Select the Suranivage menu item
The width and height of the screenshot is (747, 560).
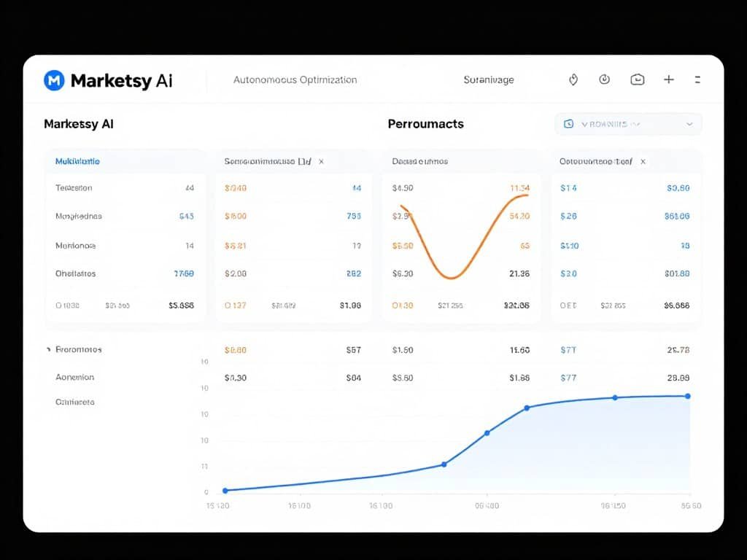tap(488, 79)
